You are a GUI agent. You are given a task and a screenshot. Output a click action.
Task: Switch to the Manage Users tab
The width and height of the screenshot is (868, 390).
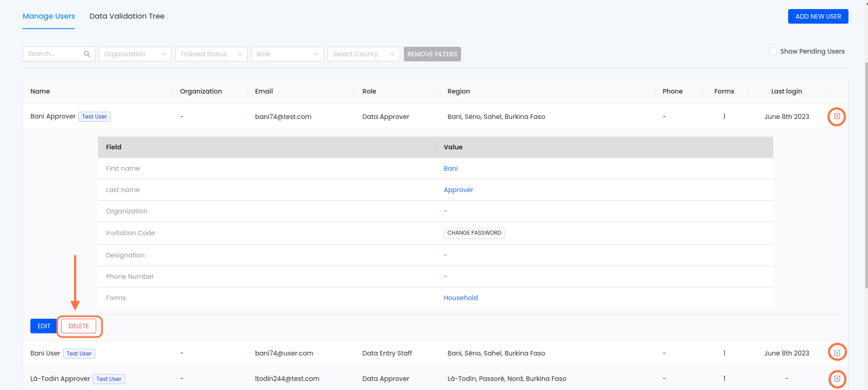(49, 16)
